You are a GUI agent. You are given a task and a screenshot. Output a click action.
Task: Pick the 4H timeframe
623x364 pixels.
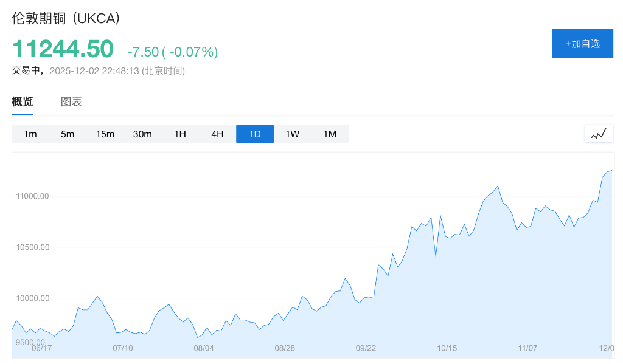point(217,134)
